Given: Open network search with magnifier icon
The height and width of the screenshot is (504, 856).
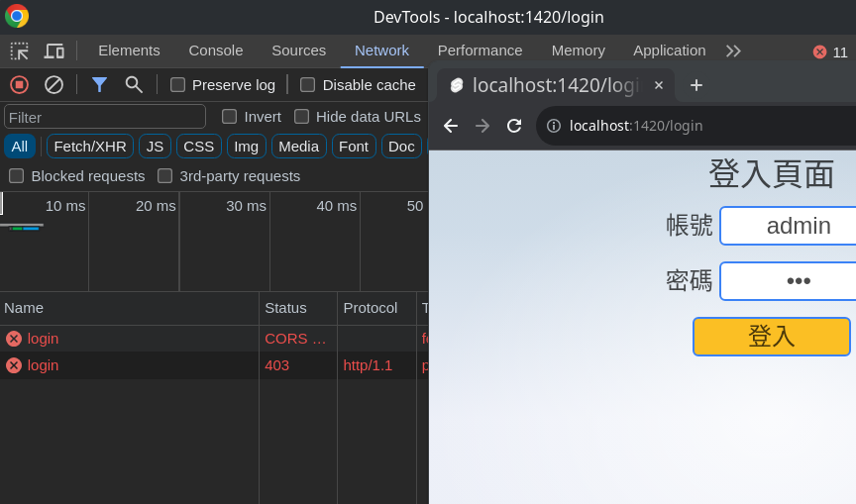Looking at the screenshot, I should pyautogui.click(x=134, y=84).
